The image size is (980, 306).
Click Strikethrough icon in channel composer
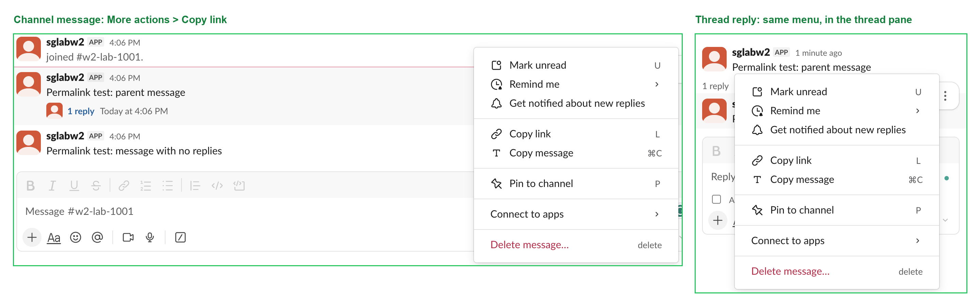(x=96, y=186)
